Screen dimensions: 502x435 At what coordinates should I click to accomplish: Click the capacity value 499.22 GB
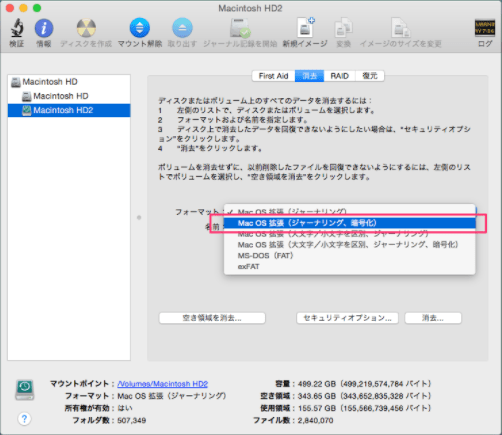click(317, 384)
